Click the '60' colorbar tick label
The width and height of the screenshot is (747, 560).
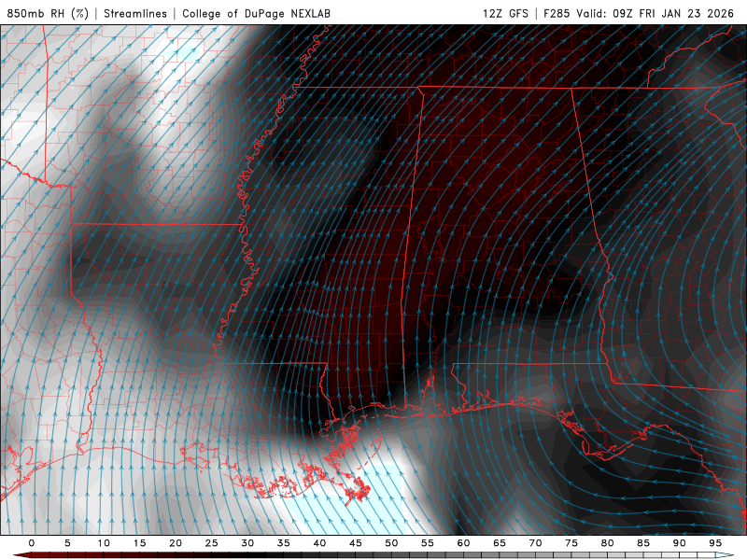tap(463, 543)
